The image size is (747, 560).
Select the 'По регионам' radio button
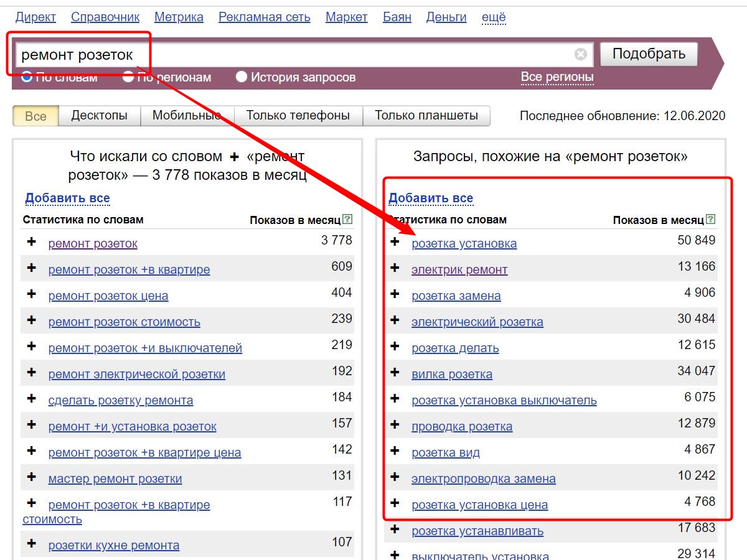(128, 77)
